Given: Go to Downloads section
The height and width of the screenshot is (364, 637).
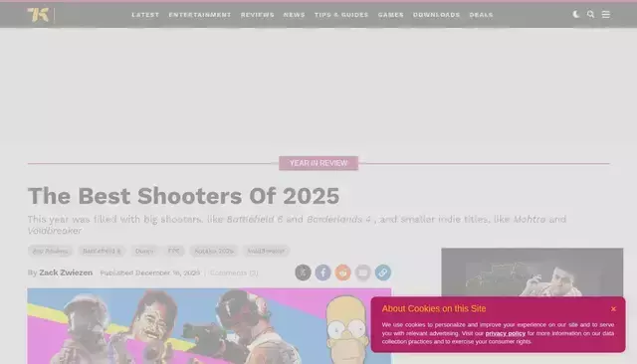Looking at the screenshot, I should (x=436, y=15).
